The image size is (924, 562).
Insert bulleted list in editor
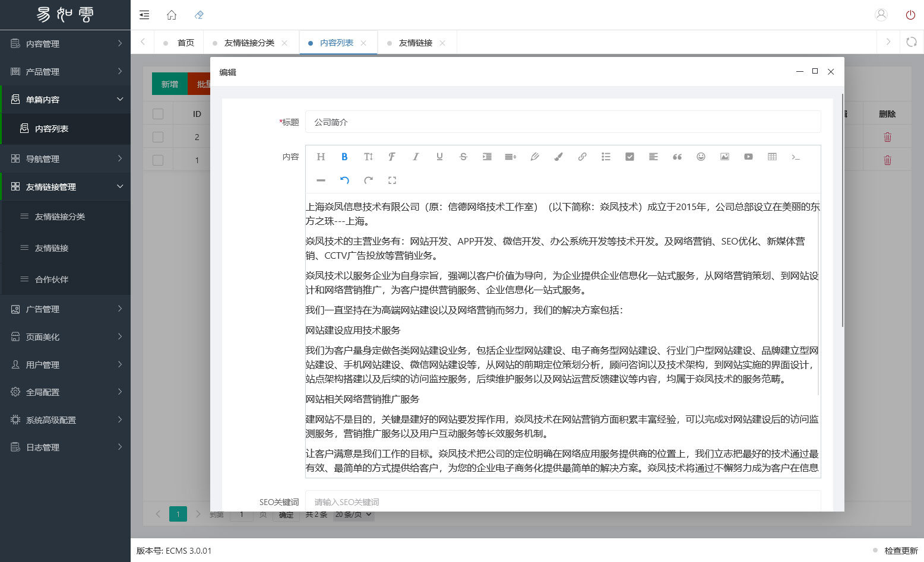coord(606,157)
